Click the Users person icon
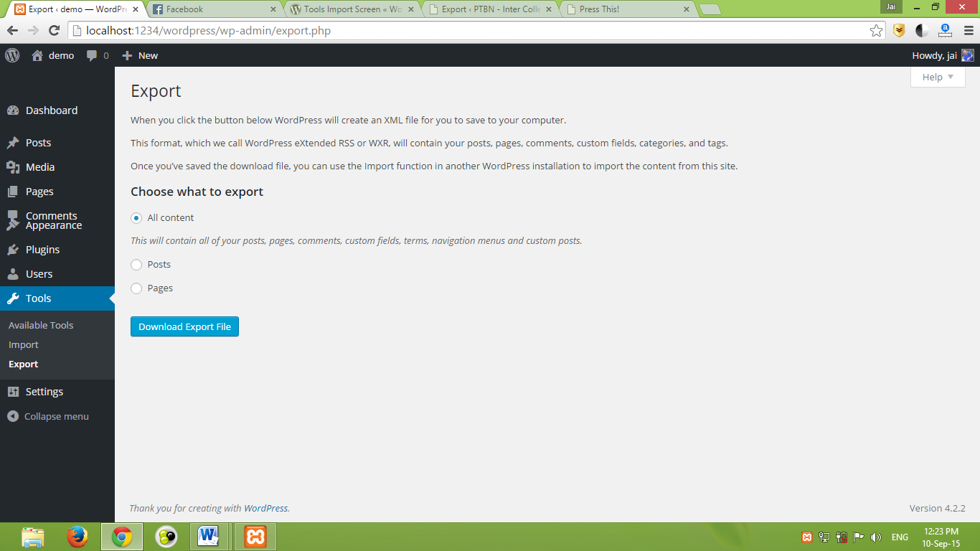Image resolution: width=980 pixels, height=551 pixels. coord(13,274)
